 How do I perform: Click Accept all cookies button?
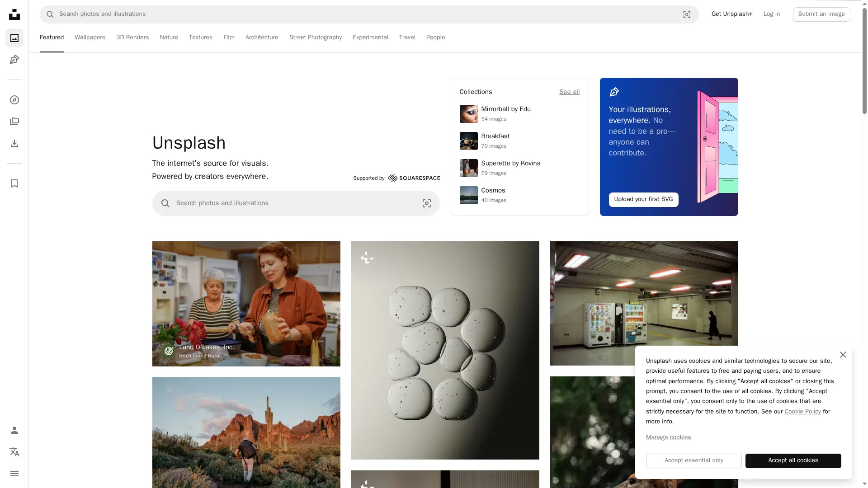click(x=793, y=460)
